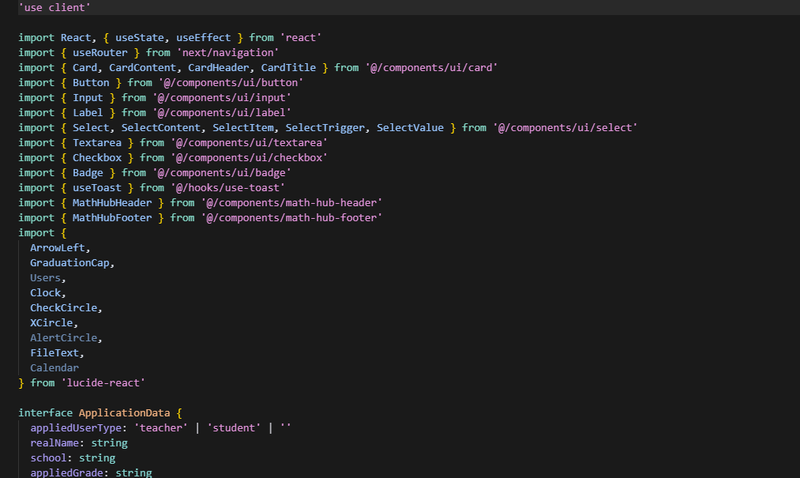This screenshot has height=478, width=800.
Task: Click the dimmed AlertCircle import
Action: tap(64, 338)
